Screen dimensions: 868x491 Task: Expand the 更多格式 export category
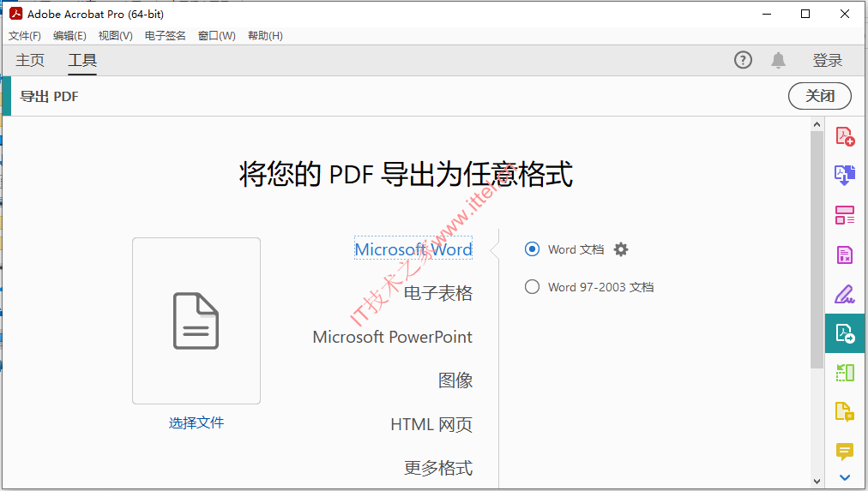[x=438, y=468]
